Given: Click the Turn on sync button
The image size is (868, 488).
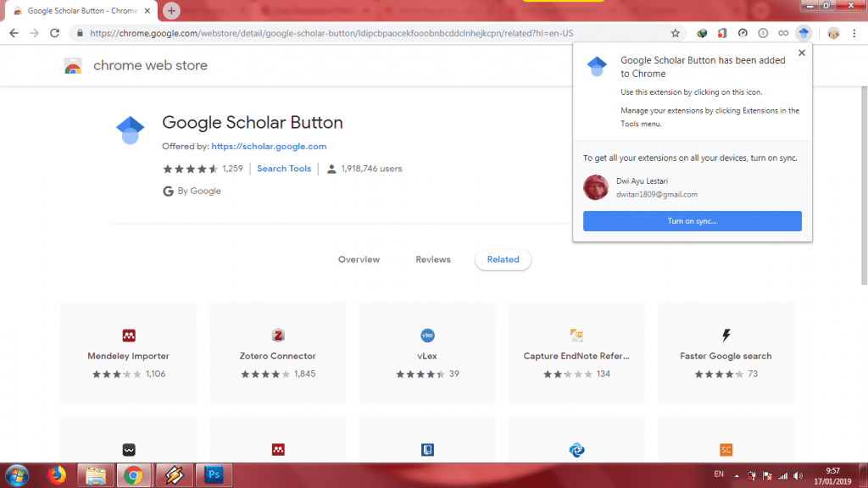Looking at the screenshot, I should tap(692, 221).
